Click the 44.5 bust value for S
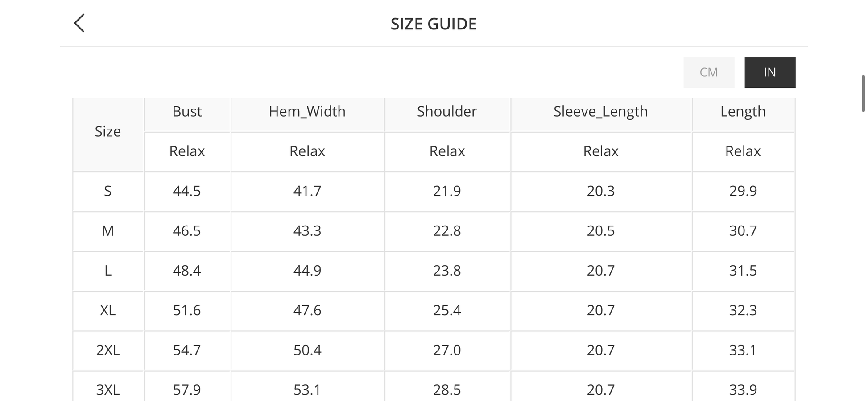The height and width of the screenshot is (401, 868). point(187,191)
